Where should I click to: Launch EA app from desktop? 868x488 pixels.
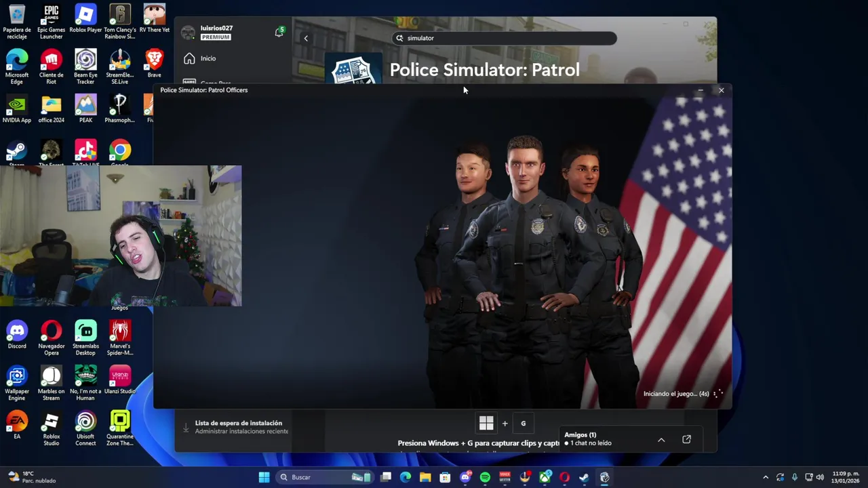17,425
